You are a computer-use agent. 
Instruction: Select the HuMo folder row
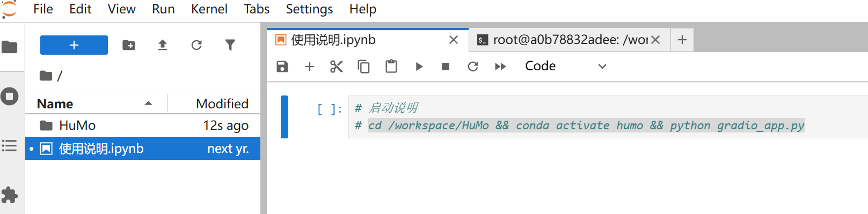click(143, 126)
